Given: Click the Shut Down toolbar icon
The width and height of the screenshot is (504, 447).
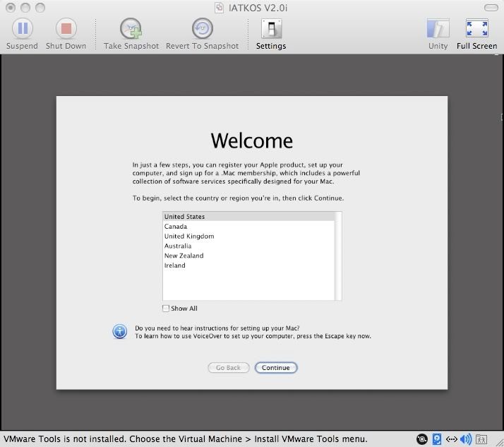Looking at the screenshot, I should point(66,29).
